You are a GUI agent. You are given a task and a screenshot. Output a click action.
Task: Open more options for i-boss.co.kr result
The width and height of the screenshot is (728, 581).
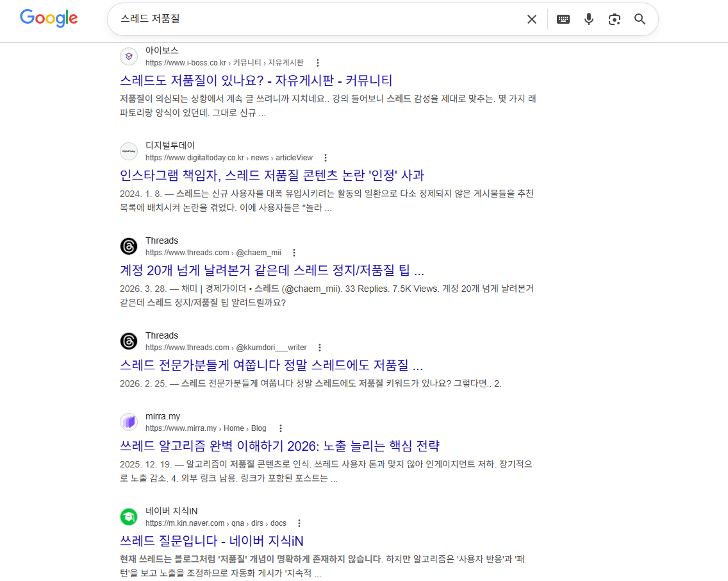pos(318,63)
